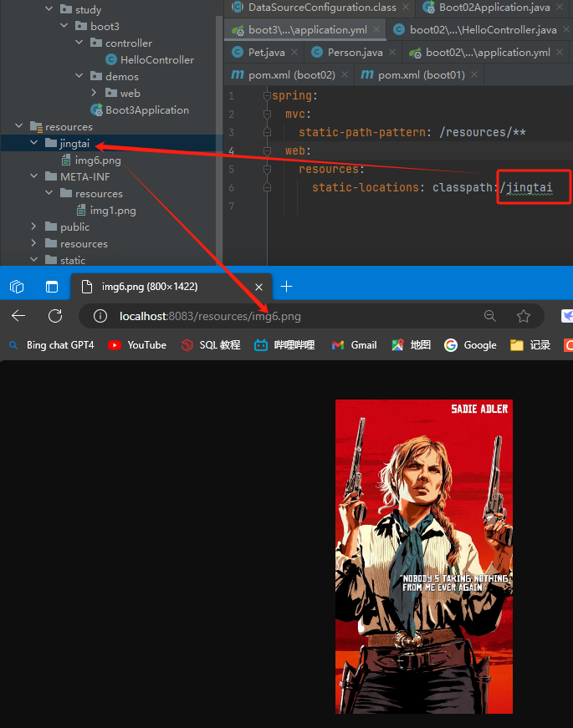The image size is (573, 728).
Task: Open 记录 bookmarks folder
Action: tap(530, 345)
